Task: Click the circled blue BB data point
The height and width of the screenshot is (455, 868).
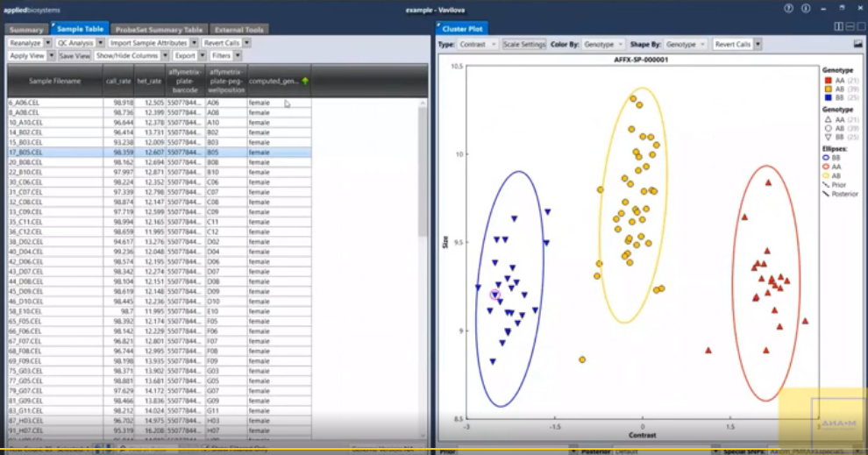Action: coord(495,296)
